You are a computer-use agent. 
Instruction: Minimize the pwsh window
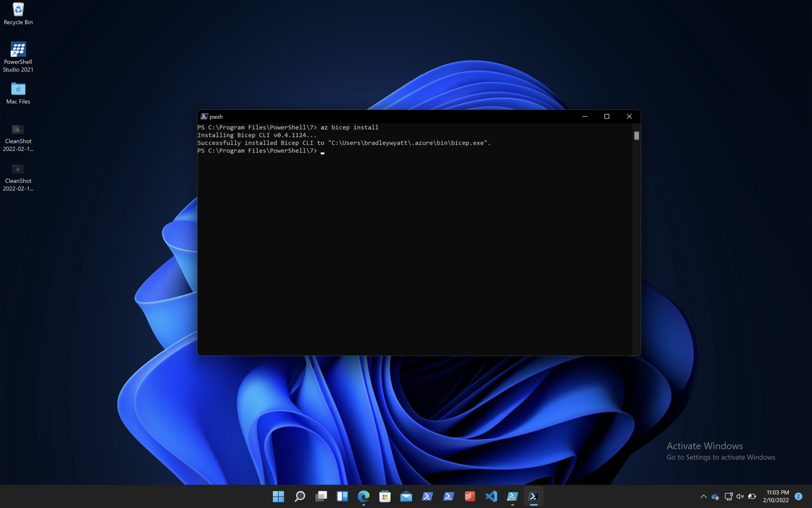coord(584,116)
